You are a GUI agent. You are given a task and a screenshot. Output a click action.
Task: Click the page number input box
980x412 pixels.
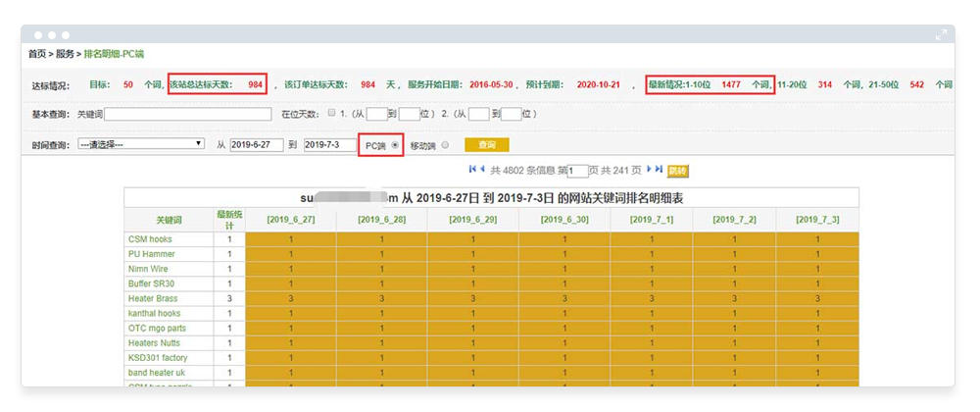(x=577, y=171)
